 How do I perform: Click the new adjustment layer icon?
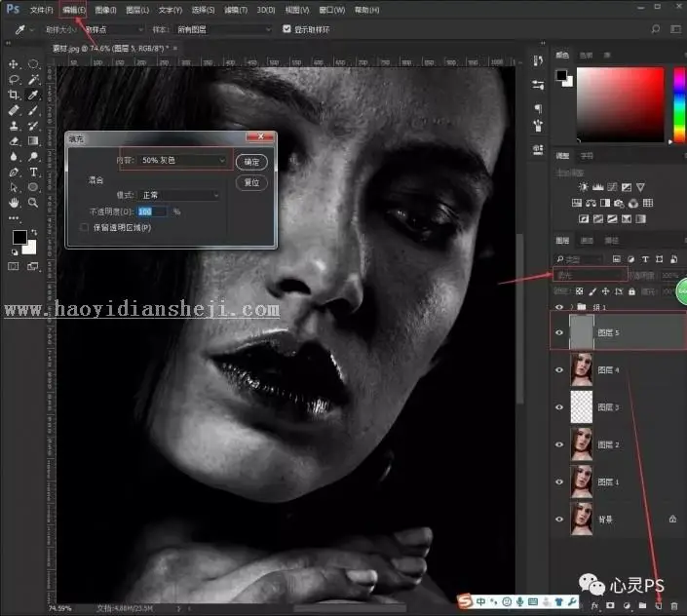pyautogui.click(x=627, y=605)
